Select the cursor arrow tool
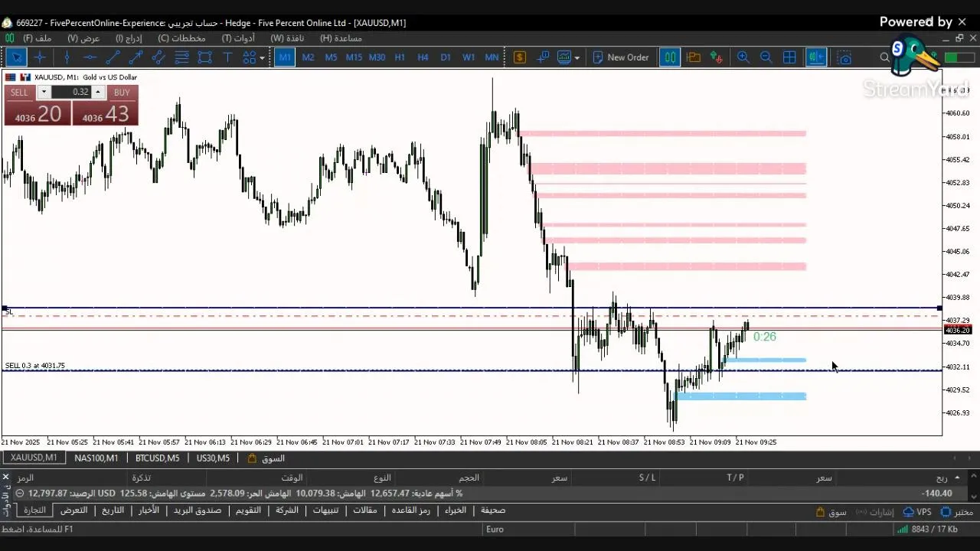 17,57
